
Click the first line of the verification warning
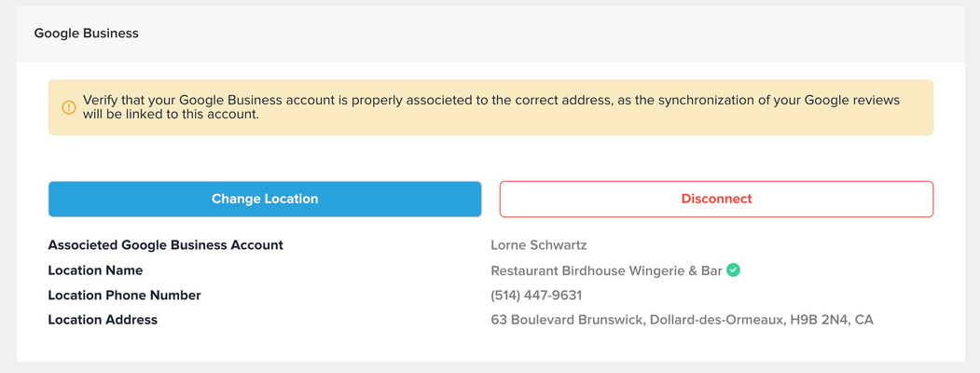pos(490,100)
